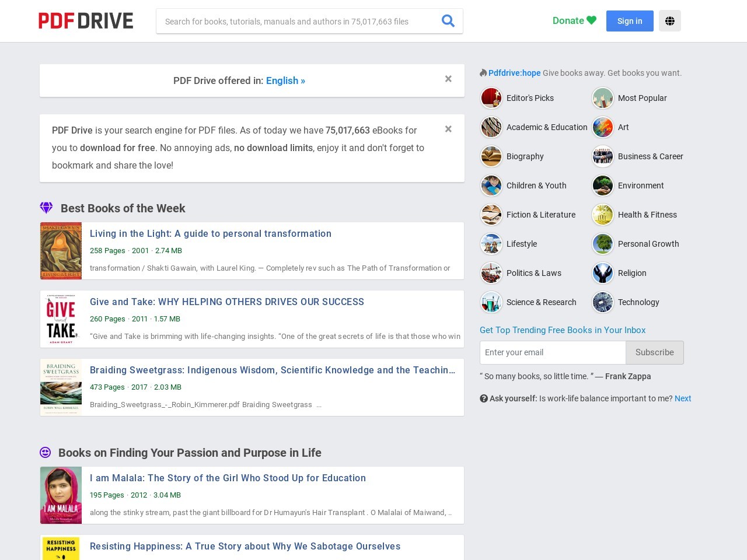Click the smiley icon beside Finding Your Passion
This screenshot has width=747, height=560.
(46, 452)
